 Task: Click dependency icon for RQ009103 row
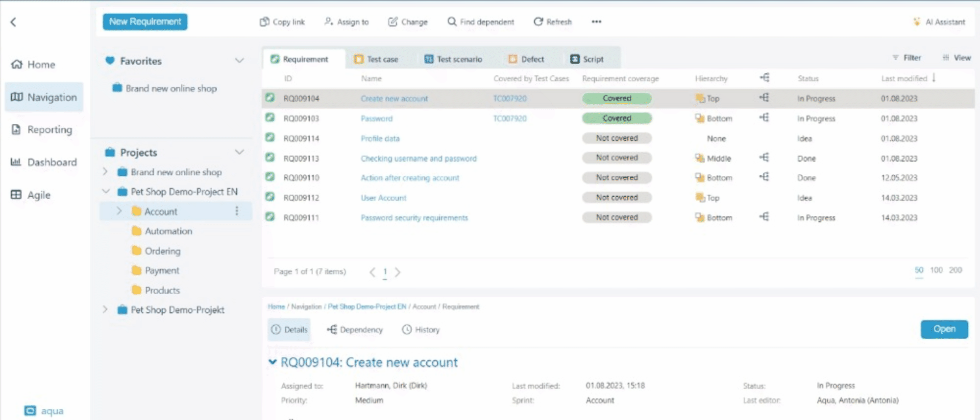[764, 118]
